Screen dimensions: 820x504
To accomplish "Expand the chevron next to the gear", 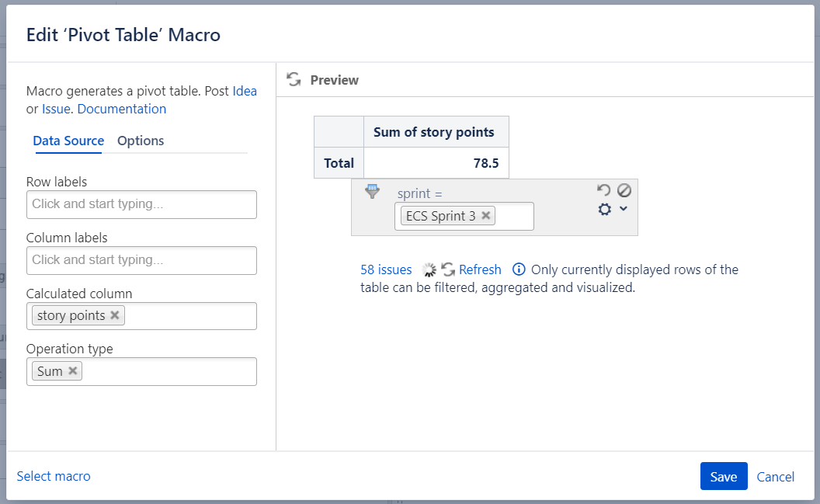I will 623,209.
